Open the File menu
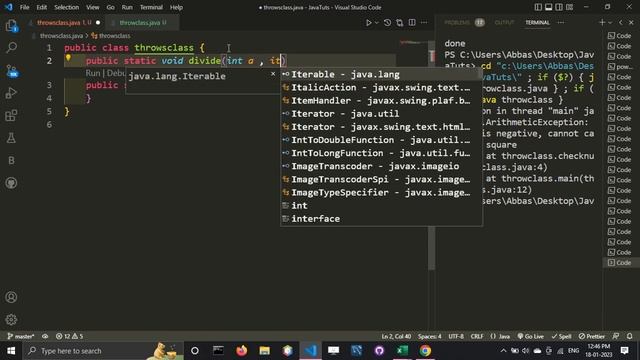The height and width of the screenshot is (360, 640). [x=24, y=7]
